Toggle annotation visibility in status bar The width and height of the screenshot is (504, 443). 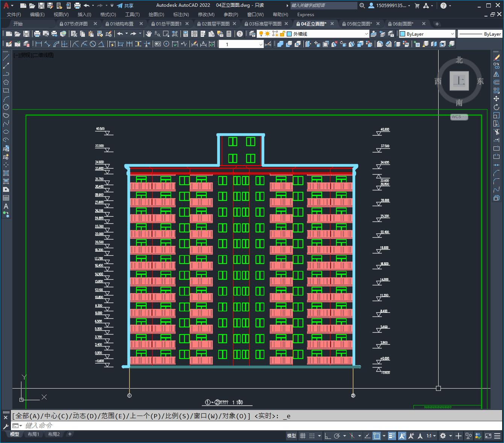point(402,436)
